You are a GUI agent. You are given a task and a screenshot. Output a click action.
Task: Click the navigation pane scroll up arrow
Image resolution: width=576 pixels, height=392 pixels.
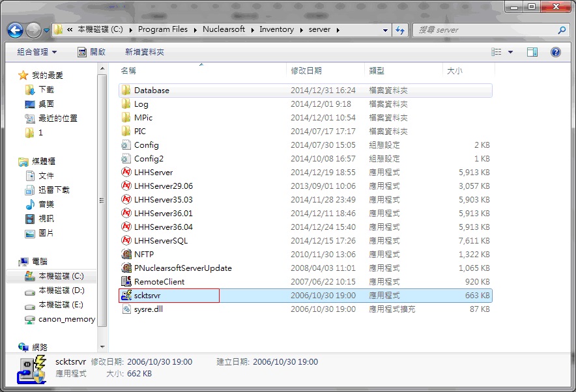point(102,68)
